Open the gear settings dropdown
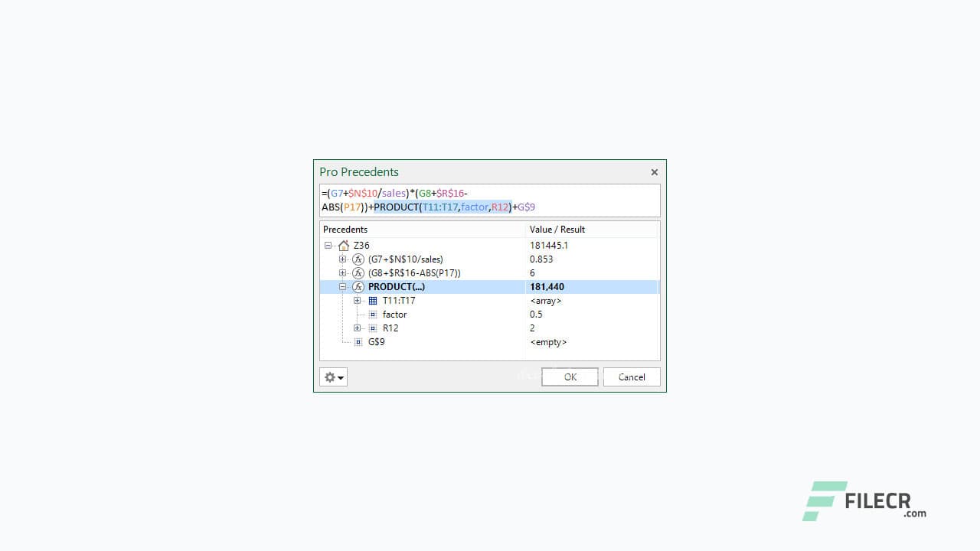The height and width of the screenshot is (551, 980). pyautogui.click(x=333, y=377)
